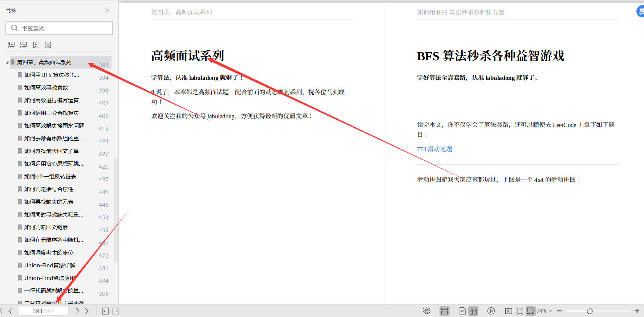Open bookmark 如何高效进行模幂运算

[52, 100]
